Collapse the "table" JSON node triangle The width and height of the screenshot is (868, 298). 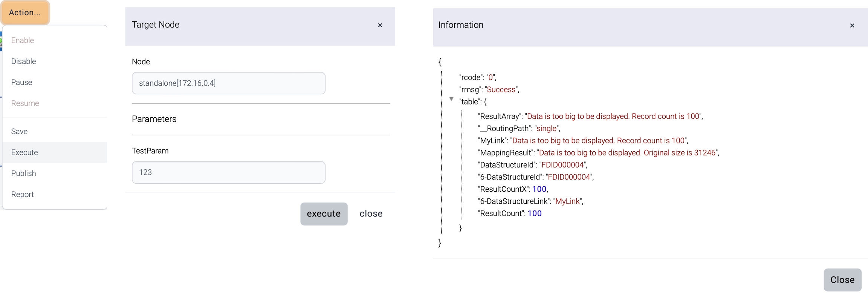(451, 99)
